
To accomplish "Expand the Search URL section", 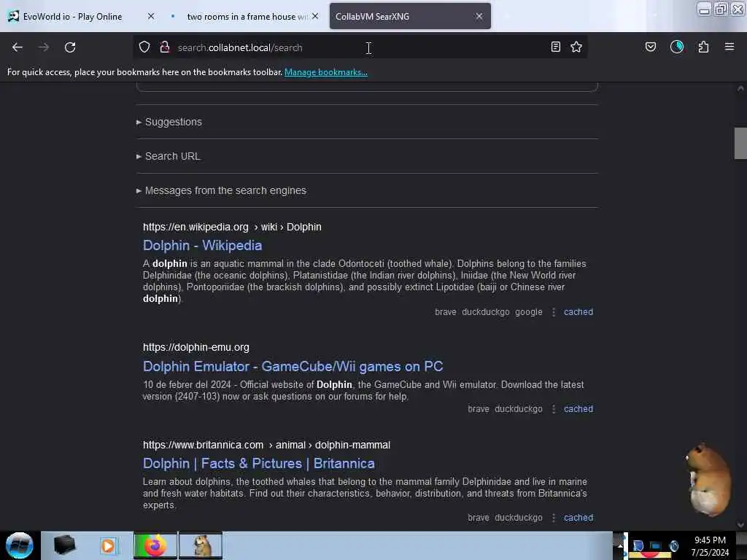I will 169,156.
